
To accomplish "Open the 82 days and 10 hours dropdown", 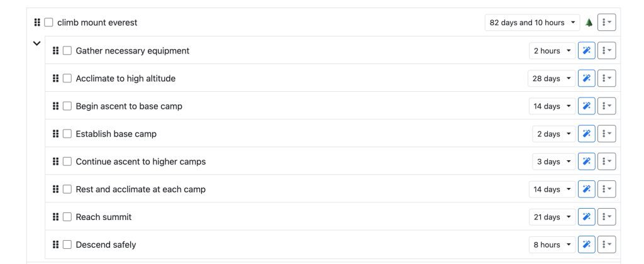I will [x=532, y=23].
